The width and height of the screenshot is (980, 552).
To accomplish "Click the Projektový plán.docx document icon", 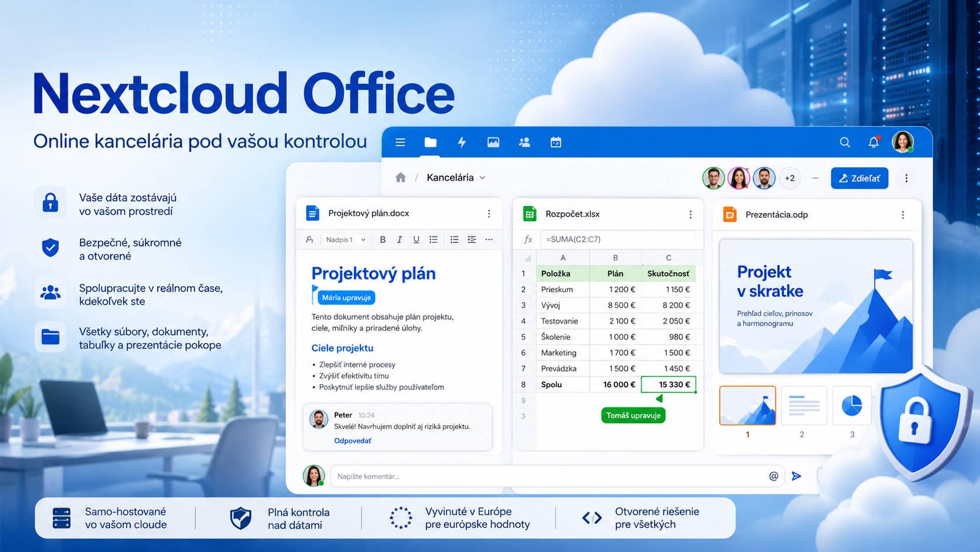I will click(x=313, y=214).
